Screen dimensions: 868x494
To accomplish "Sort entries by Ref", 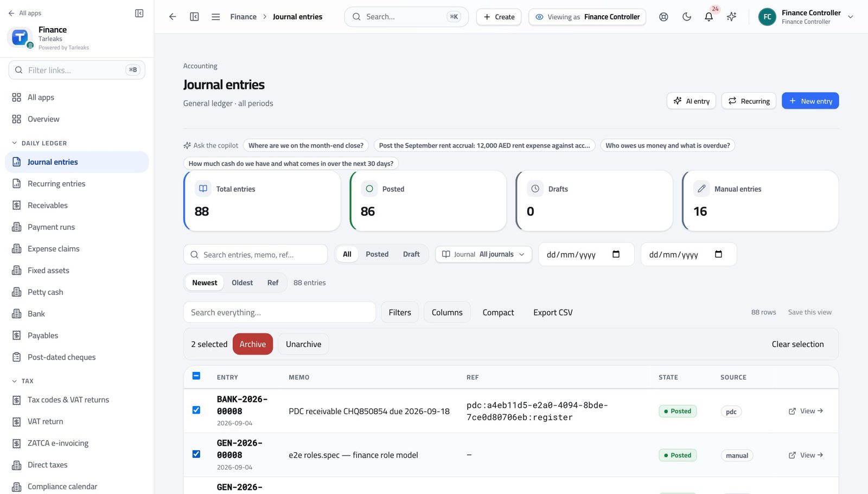I will click(x=273, y=283).
